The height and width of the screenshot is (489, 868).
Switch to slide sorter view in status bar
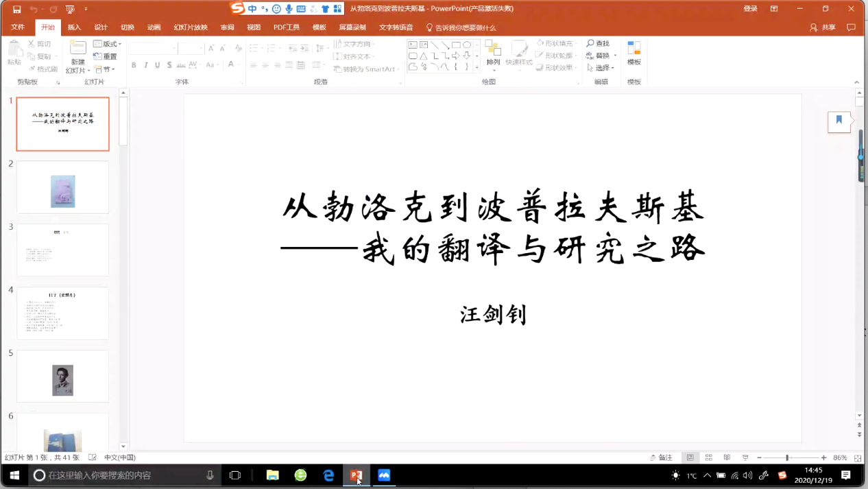tap(708, 457)
